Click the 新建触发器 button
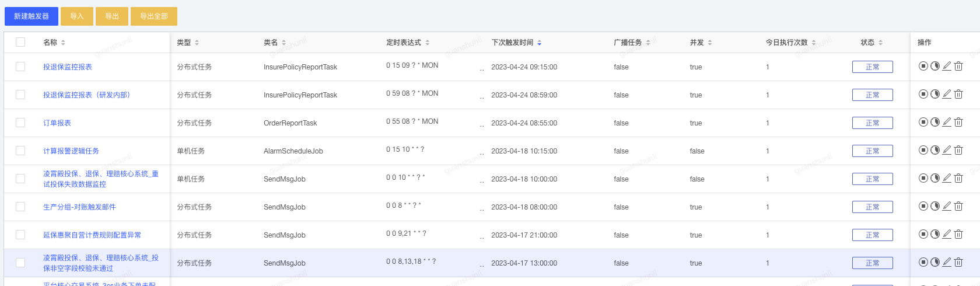Viewport: 980px width, 286px height. tap(32, 16)
